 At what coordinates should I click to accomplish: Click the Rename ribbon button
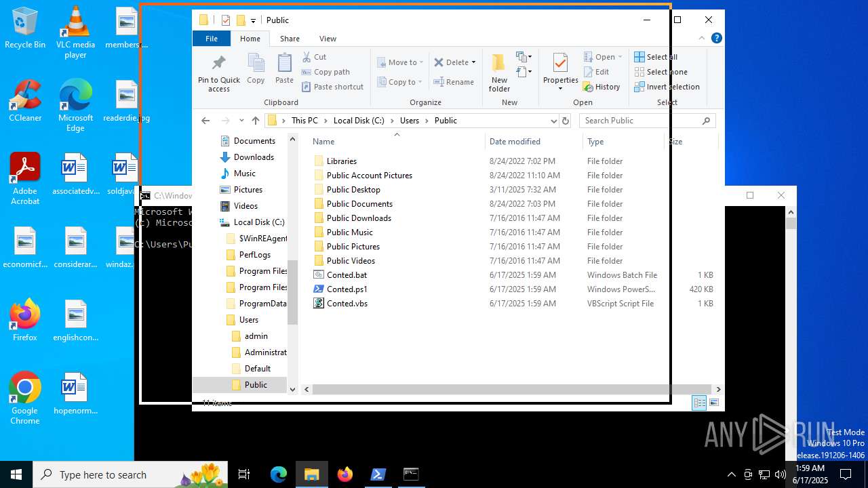(x=454, y=82)
